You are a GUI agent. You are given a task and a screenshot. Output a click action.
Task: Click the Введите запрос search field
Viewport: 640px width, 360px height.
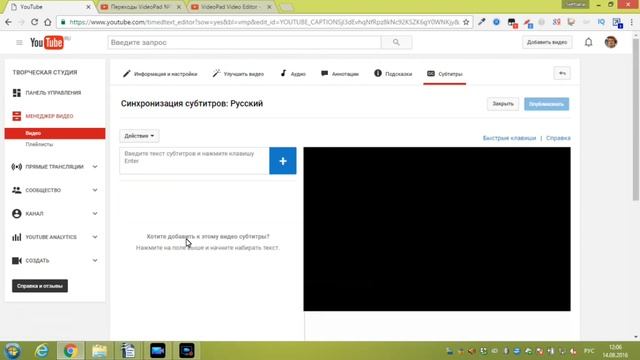(244, 42)
